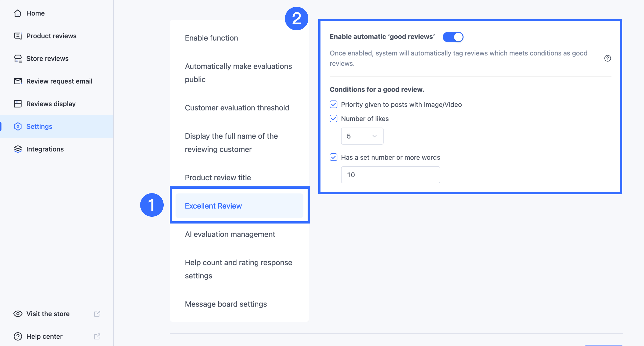
Task: Go to Customer evaluation threshold section
Action: click(237, 108)
